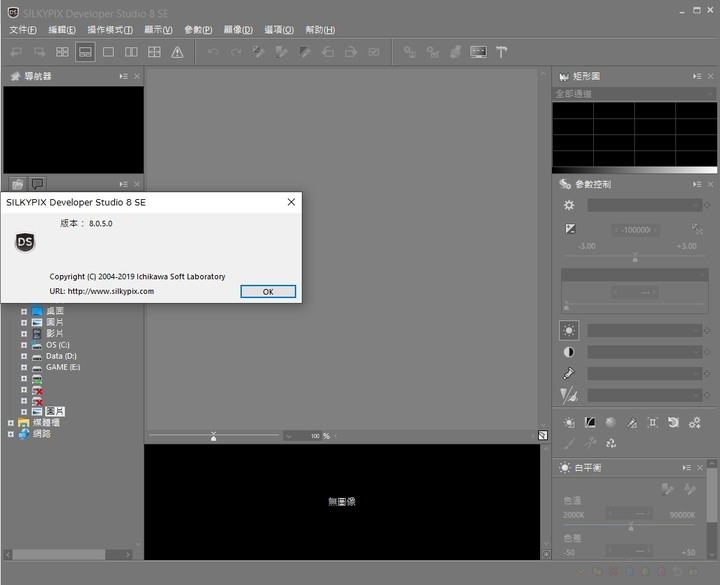Expand the 影片 tree node
The height and width of the screenshot is (585, 720).
coord(24,334)
